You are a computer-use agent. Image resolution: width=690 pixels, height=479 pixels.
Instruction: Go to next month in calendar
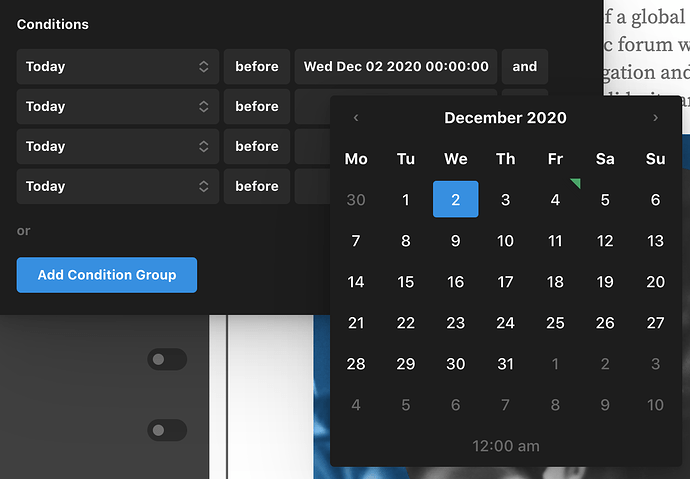(655, 118)
